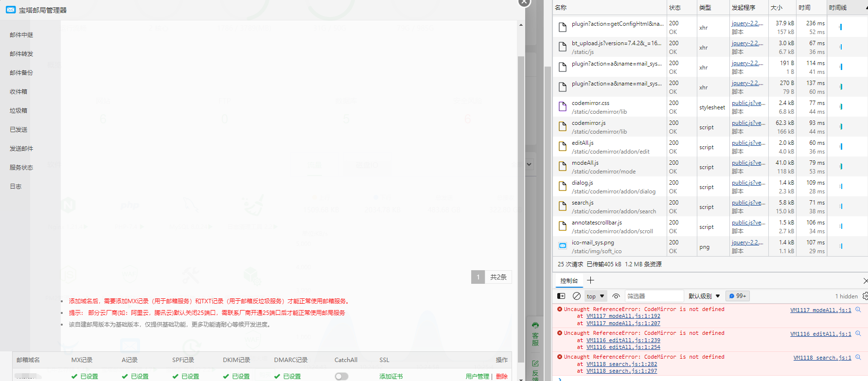The height and width of the screenshot is (381, 868).
Task: Click the 删除 domain link
Action: point(501,377)
